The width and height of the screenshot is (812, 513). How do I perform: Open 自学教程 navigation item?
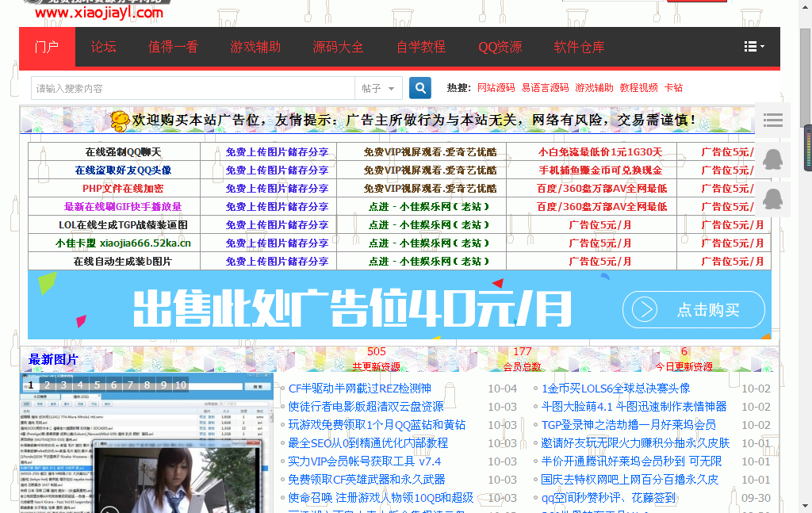pyautogui.click(x=420, y=47)
